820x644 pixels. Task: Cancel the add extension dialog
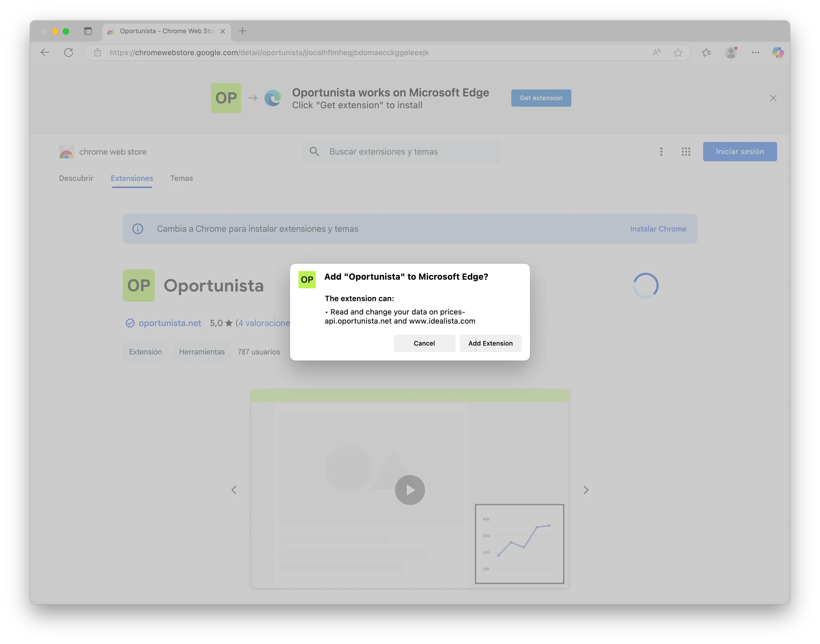[424, 343]
